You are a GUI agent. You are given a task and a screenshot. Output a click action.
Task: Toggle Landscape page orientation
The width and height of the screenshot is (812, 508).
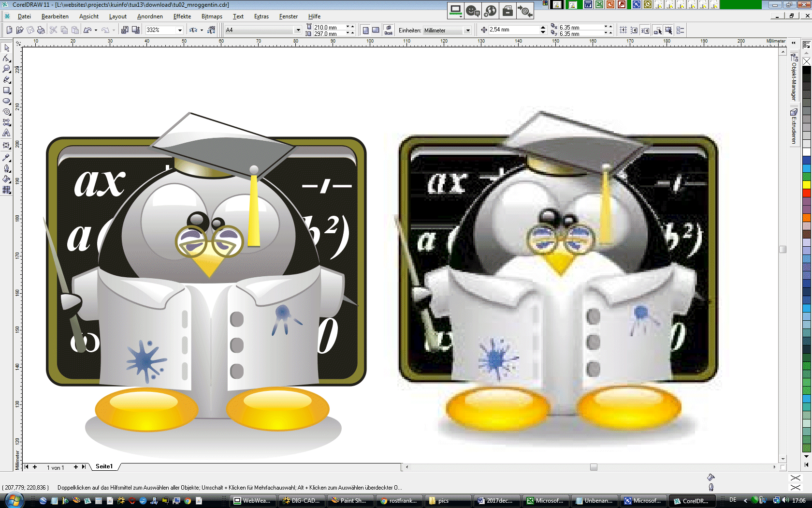[376, 30]
